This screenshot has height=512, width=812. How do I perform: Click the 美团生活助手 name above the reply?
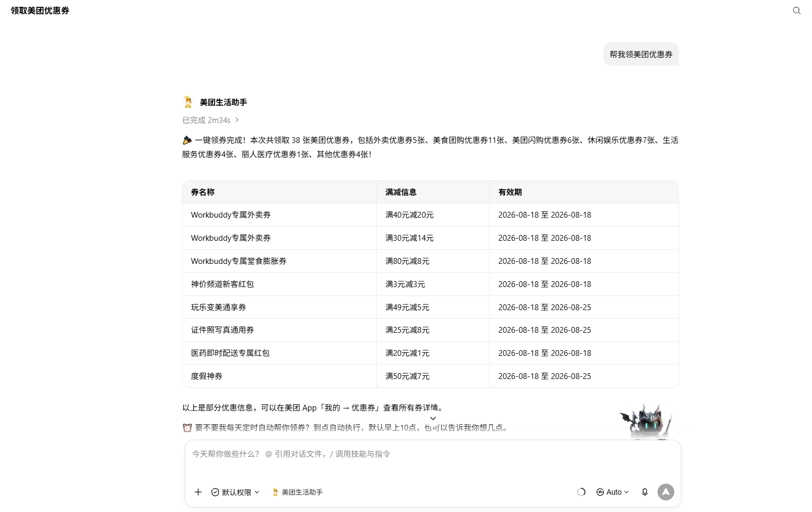pos(223,102)
